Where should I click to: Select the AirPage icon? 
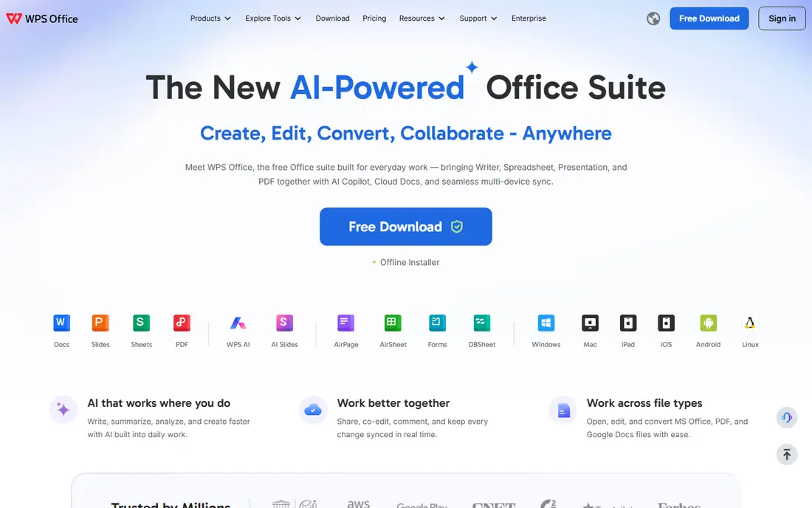tap(346, 323)
